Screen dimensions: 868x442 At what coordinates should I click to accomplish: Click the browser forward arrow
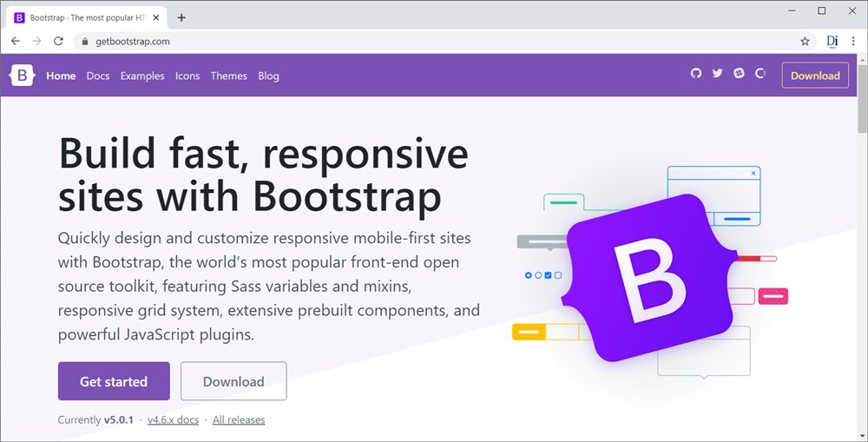point(36,41)
